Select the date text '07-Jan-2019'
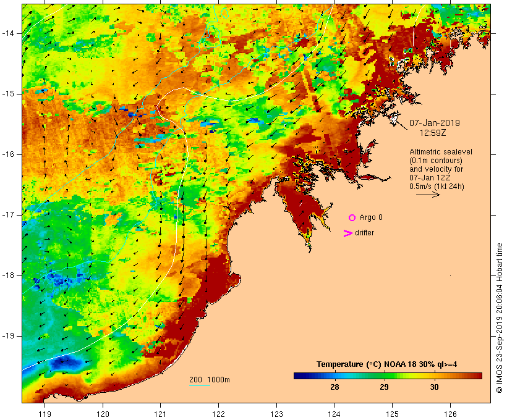 (x=435, y=123)
